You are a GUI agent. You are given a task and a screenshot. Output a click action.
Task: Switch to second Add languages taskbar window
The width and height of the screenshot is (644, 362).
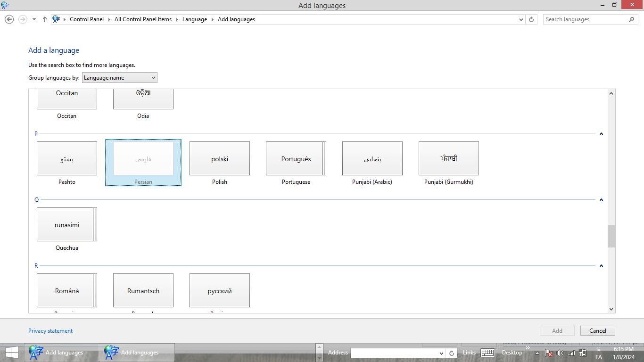137,353
